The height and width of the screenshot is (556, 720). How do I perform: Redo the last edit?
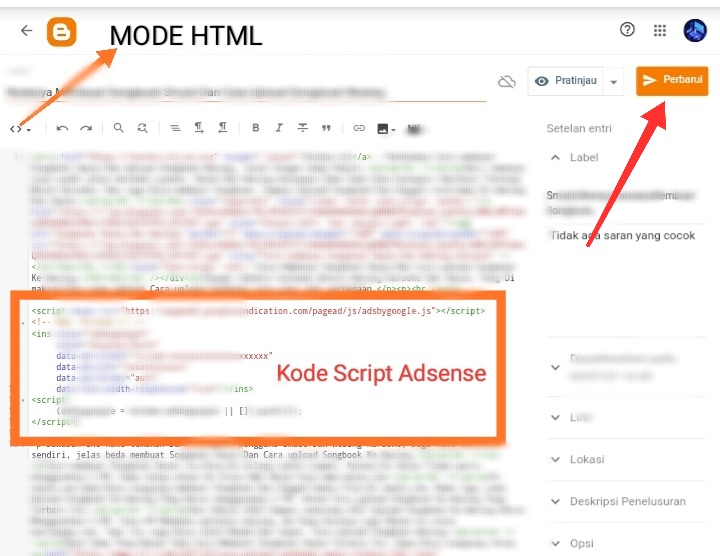click(86, 128)
